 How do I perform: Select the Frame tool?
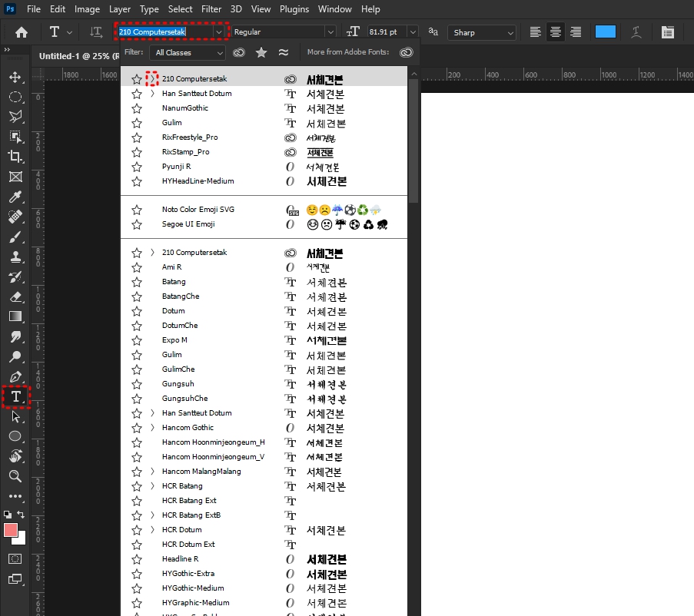pos(15,177)
